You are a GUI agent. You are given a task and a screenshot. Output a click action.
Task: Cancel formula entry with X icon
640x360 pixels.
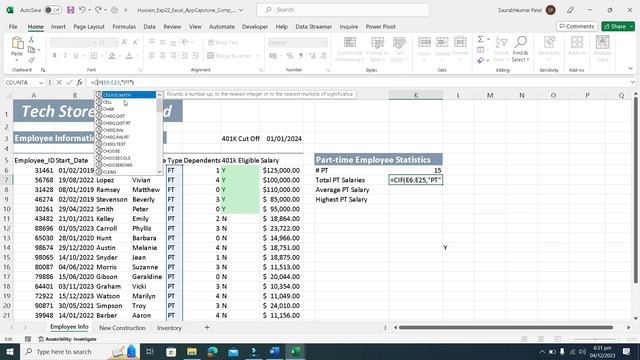tap(59, 82)
